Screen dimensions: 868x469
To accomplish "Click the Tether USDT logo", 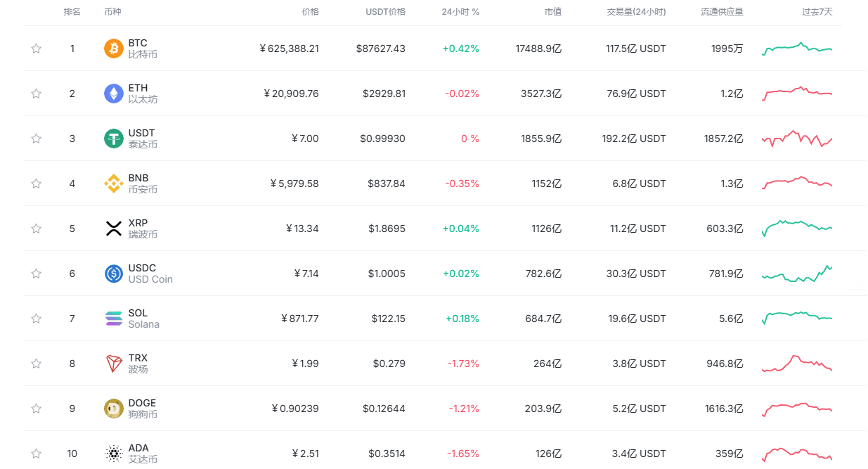I will tap(113, 139).
